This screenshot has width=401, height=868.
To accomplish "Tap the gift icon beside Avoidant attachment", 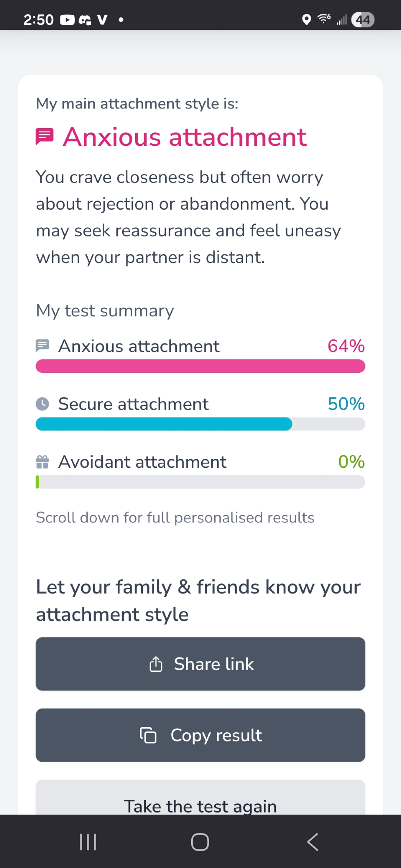I will click(42, 462).
